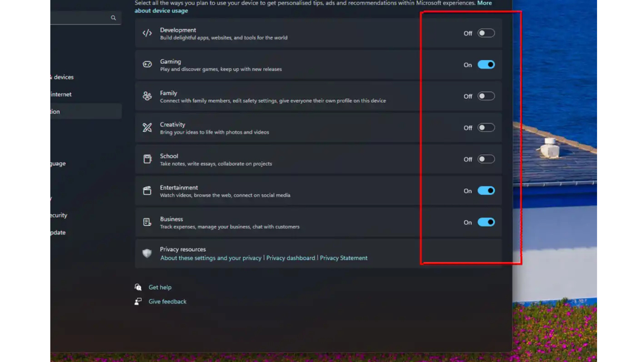Click the Family people icon
The image size is (644, 362).
(x=147, y=96)
